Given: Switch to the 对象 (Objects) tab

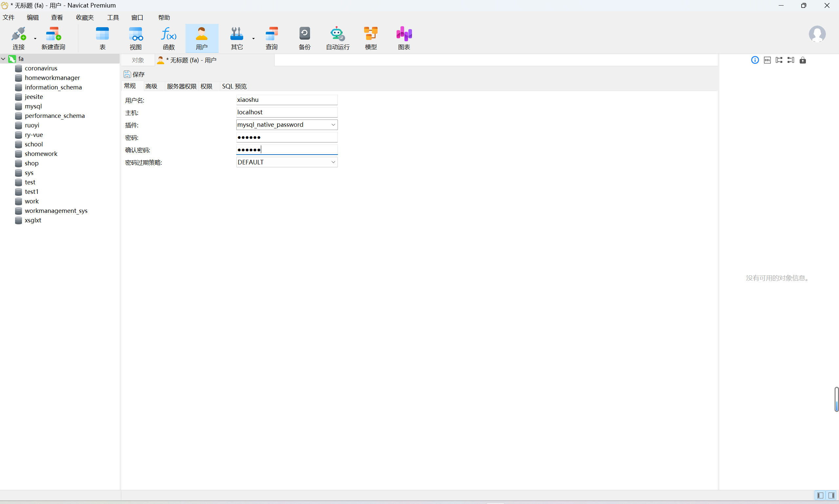Looking at the screenshot, I should tap(138, 60).
